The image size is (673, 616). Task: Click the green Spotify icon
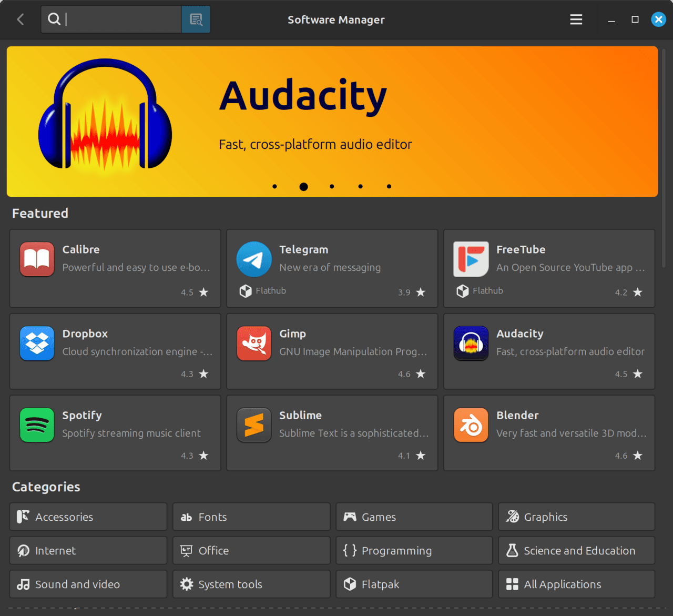(x=37, y=425)
